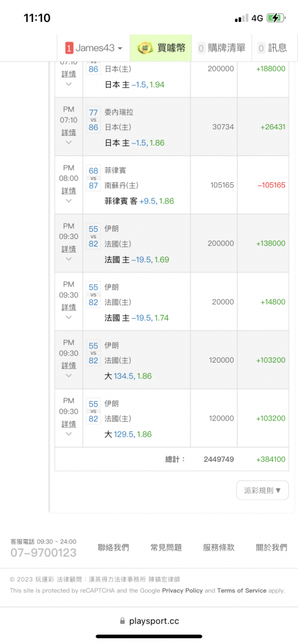Screen dimensions: 298x644
Task: Open the 關於我們 footer link
Action: pos(272,547)
